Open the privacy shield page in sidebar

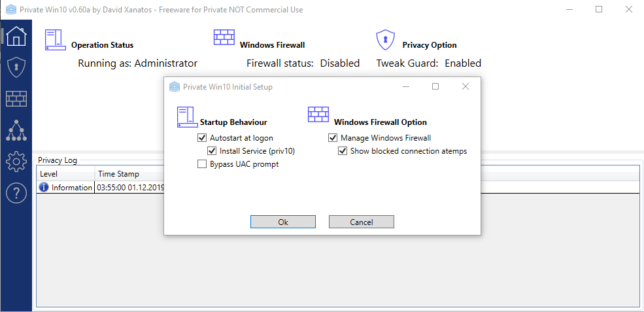[16, 67]
